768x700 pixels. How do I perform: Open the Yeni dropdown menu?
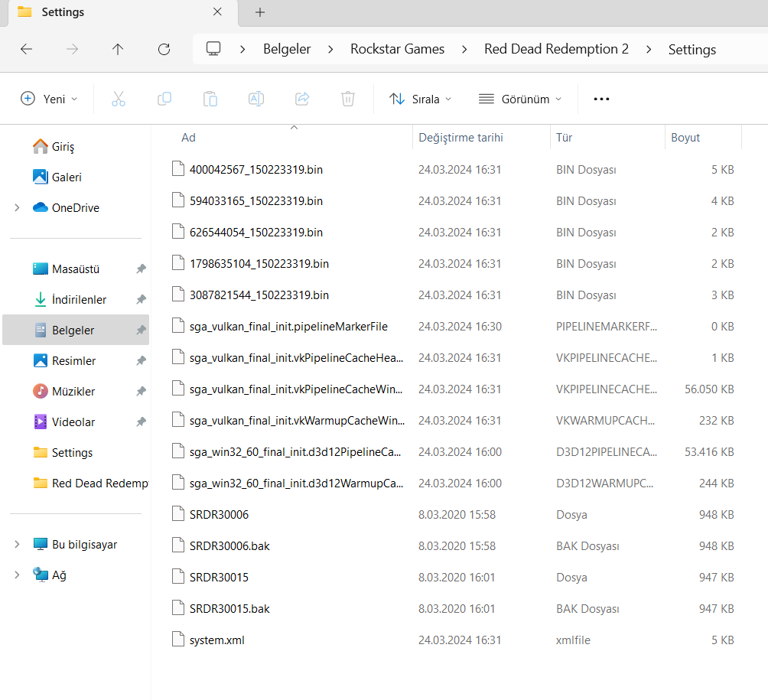pos(49,99)
